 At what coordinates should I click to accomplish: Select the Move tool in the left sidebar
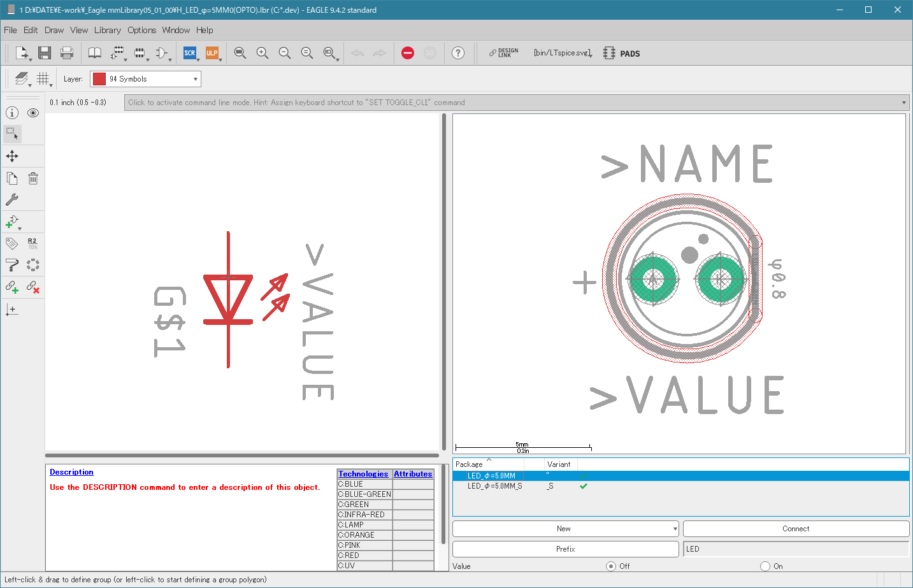click(12, 156)
